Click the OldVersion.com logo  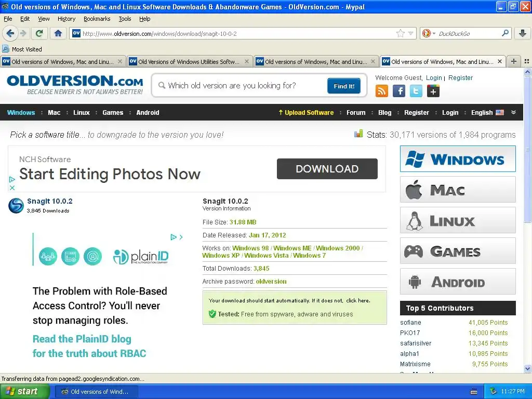75,85
